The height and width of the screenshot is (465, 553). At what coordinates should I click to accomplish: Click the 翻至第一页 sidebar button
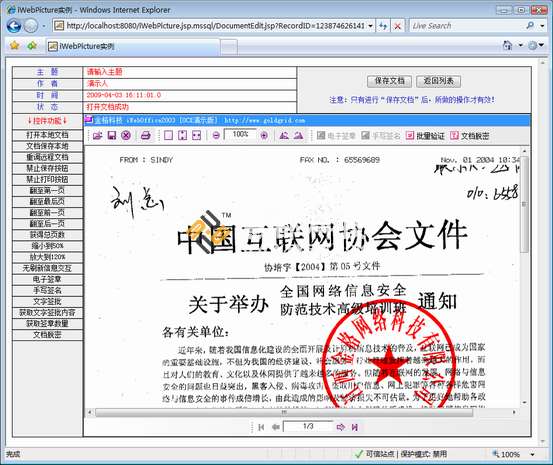(47, 191)
